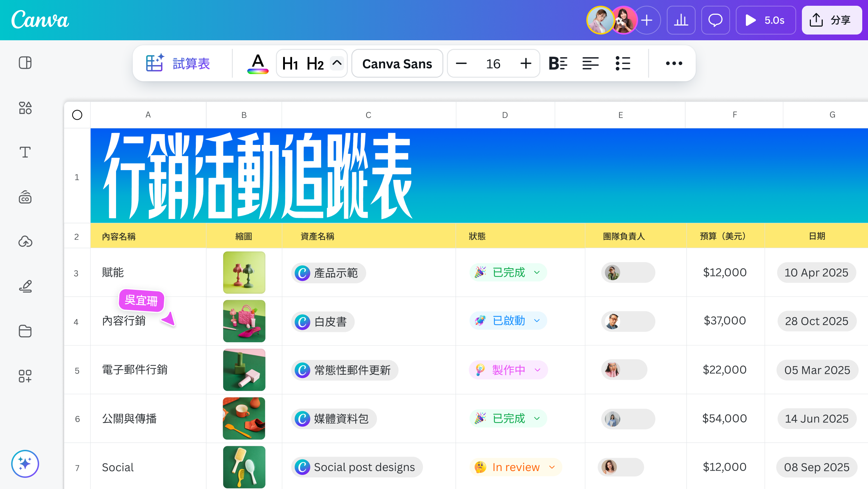This screenshot has width=868, height=489.
Task: Apply Heading 2 style
Action: pyautogui.click(x=315, y=64)
